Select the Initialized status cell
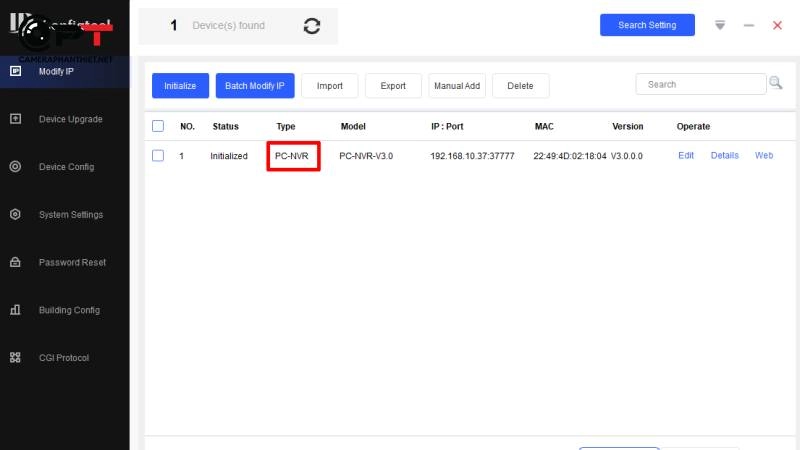The height and width of the screenshot is (450, 800). pos(229,156)
